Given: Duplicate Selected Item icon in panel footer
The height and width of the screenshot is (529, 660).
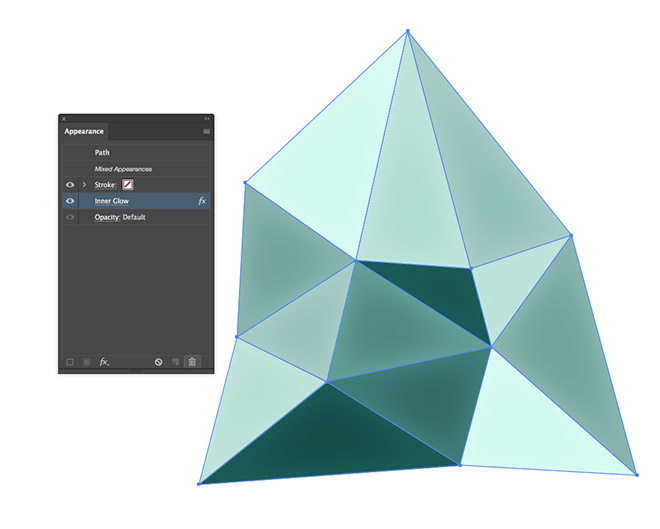Looking at the screenshot, I should tap(176, 362).
